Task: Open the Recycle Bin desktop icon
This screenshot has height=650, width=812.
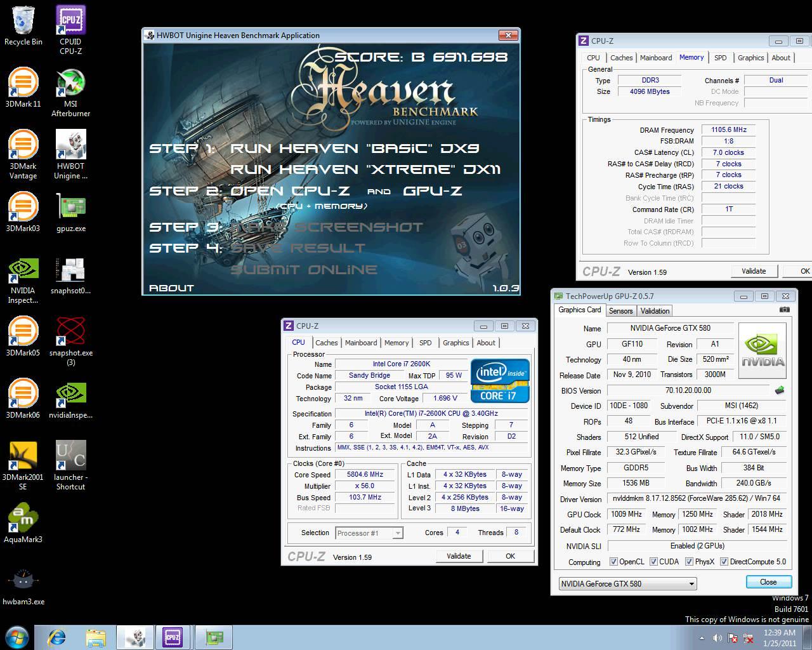Action: coord(23,25)
